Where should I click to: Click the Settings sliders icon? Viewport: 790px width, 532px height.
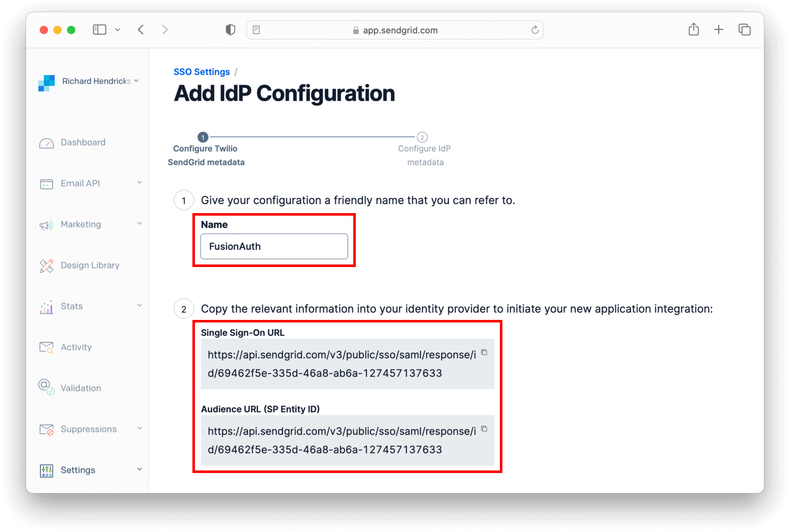pos(46,471)
